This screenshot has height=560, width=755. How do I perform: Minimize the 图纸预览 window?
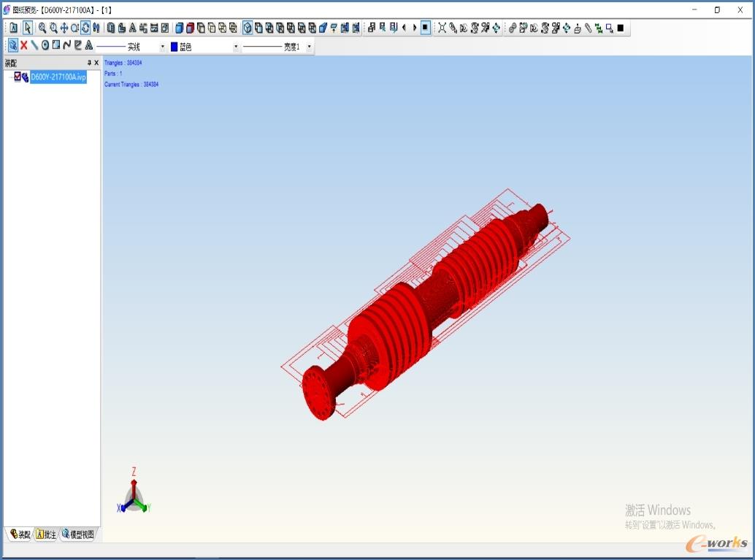694,9
